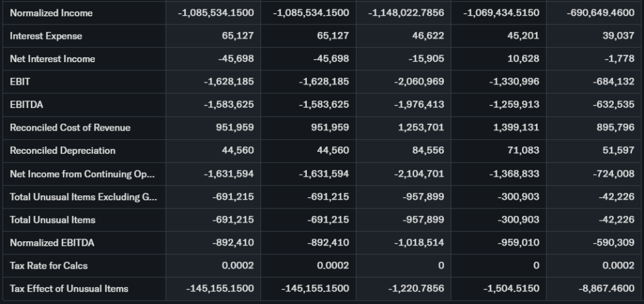Select the Normalized EBITDA row label

tap(52, 242)
